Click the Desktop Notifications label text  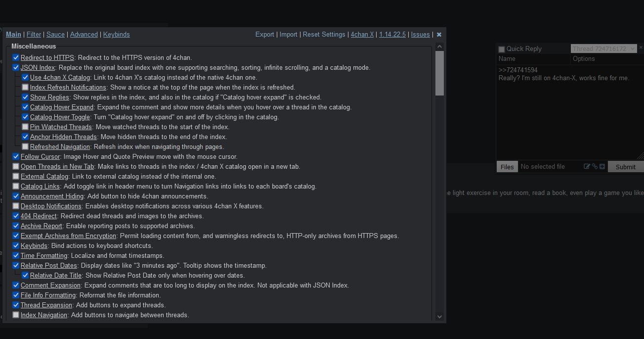51,206
